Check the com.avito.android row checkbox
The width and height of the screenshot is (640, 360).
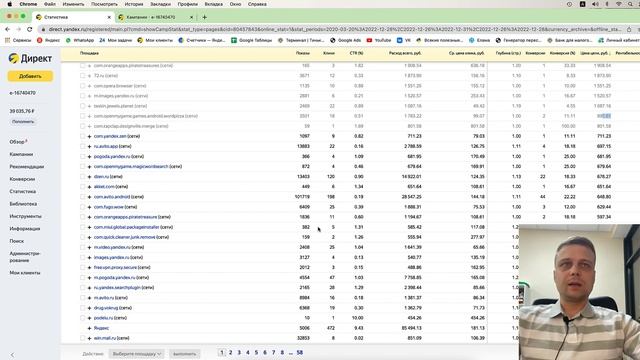82,197
